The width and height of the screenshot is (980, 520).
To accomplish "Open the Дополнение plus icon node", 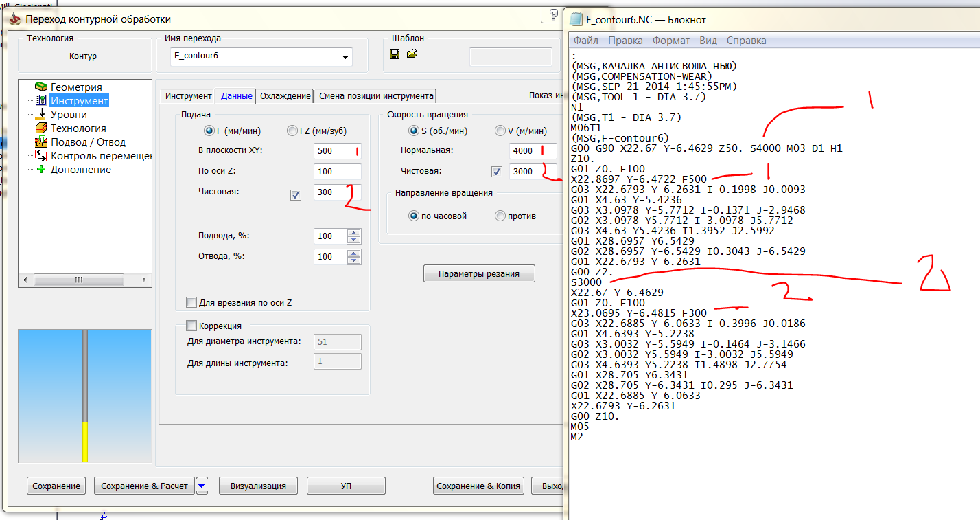I will pos(41,170).
